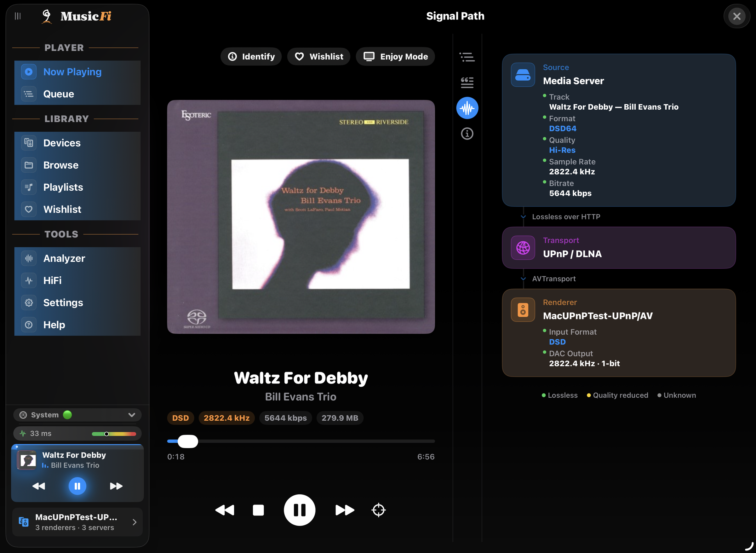The image size is (756, 553).
Task: Click the Identify button
Action: [251, 57]
